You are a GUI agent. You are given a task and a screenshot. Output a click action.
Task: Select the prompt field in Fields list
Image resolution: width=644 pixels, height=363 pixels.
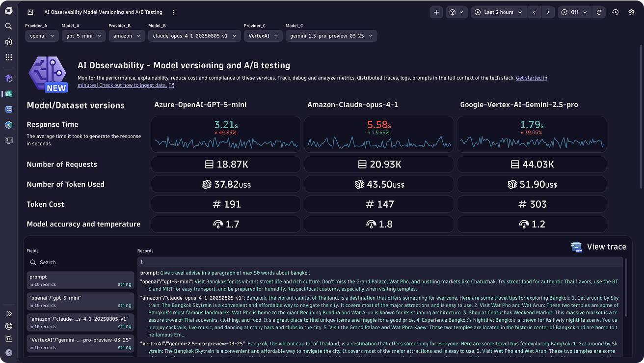click(80, 280)
